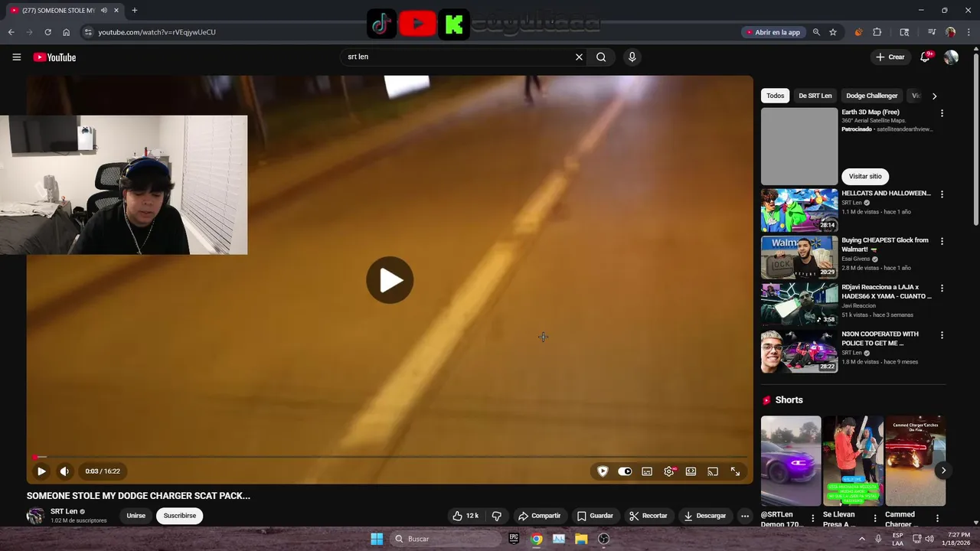Toggle autoplay switch in the player
Viewport: 980px width, 551px height.
[625, 471]
